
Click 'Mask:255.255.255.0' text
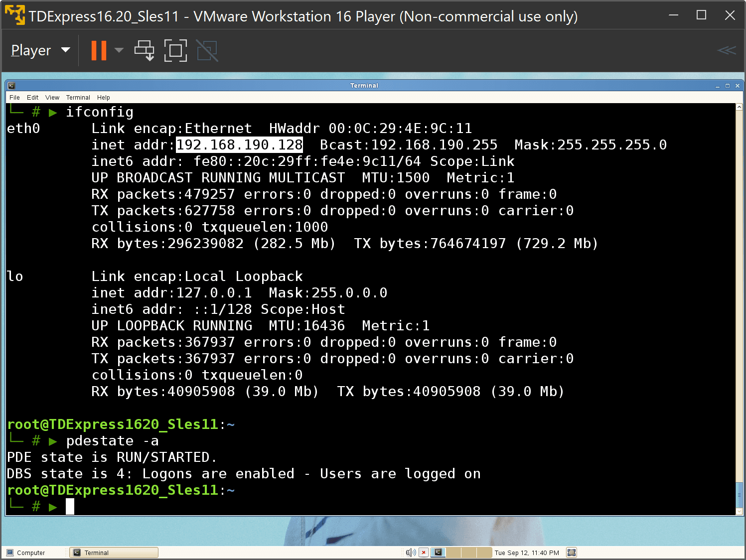(x=591, y=145)
